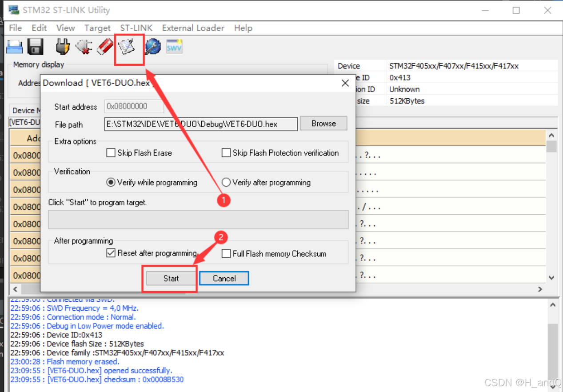Open the Option Bytes globe icon
This screenshot has width=563, height=392.
pos(153,47)
